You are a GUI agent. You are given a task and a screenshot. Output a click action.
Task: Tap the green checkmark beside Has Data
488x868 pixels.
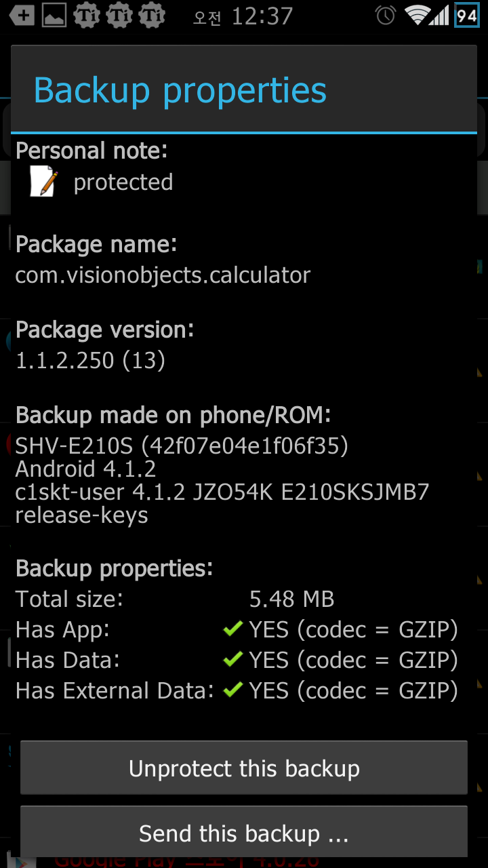[232, 659]
